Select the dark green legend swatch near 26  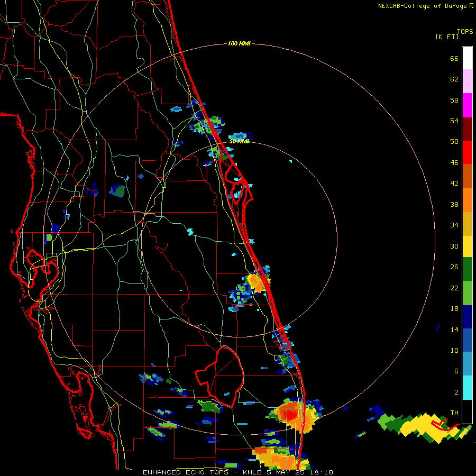click(x=467, y=269)
